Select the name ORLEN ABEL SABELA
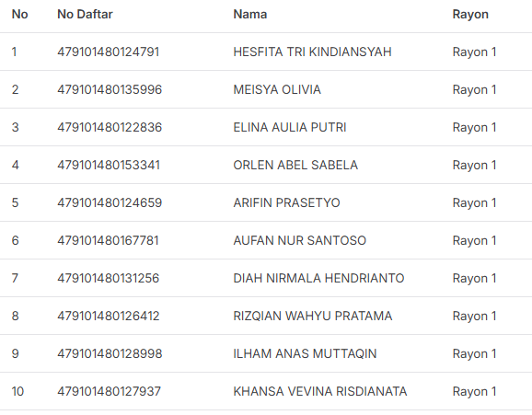Screen dimensions: 532x415 [295, 165]
